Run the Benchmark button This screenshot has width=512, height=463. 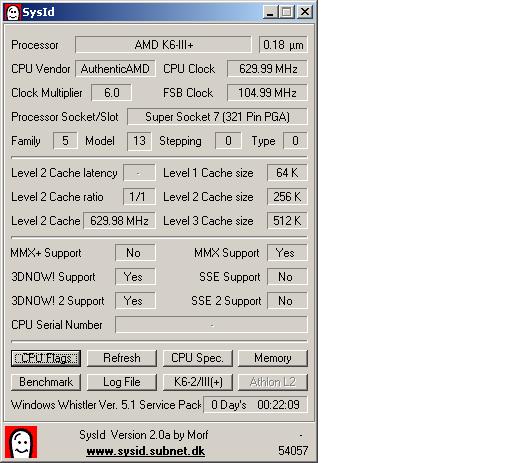[46, 382]
